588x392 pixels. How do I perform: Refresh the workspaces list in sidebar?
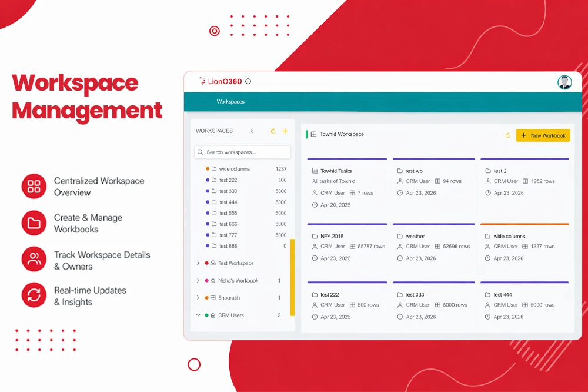point(273,131)
